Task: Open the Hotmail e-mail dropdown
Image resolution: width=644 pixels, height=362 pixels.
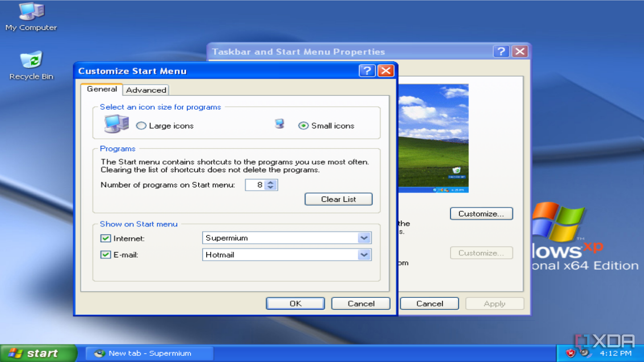Action: click(x=364, y=254)
